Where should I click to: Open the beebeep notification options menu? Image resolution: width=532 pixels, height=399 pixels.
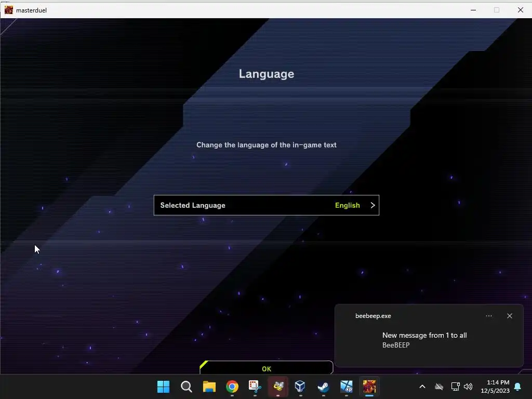point(488,316)
